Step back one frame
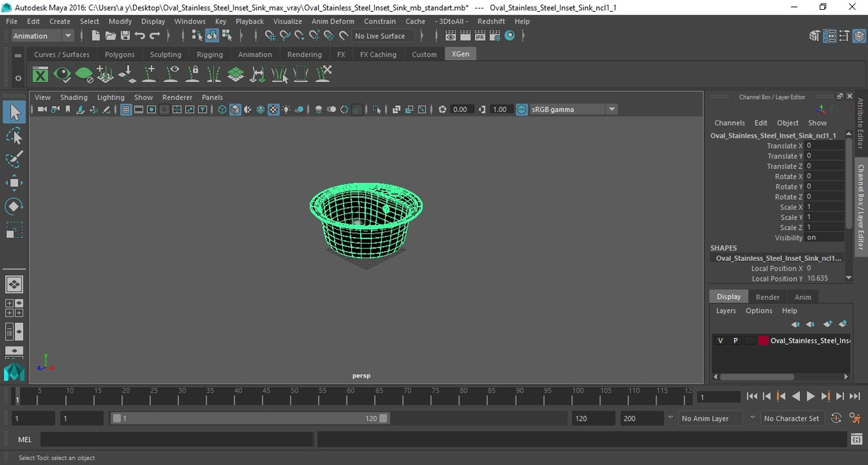Image resolution: width=868 pixels, height=465 pixels. pos(766,397)
